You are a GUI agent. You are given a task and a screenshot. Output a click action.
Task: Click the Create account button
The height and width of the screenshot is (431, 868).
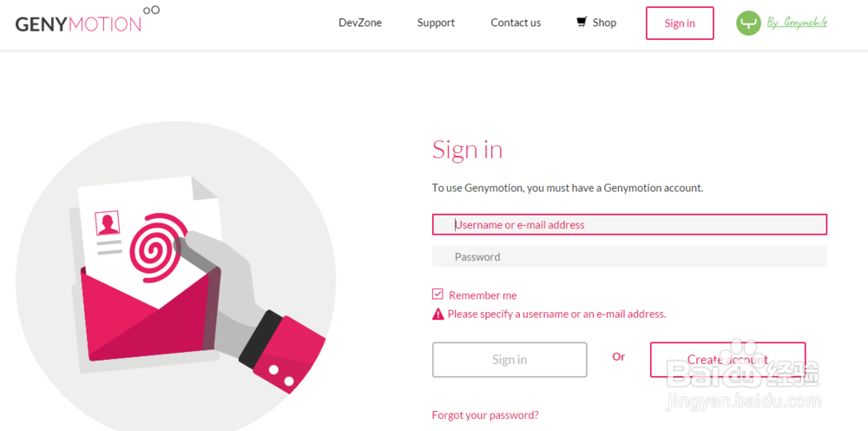coord(727,360)
